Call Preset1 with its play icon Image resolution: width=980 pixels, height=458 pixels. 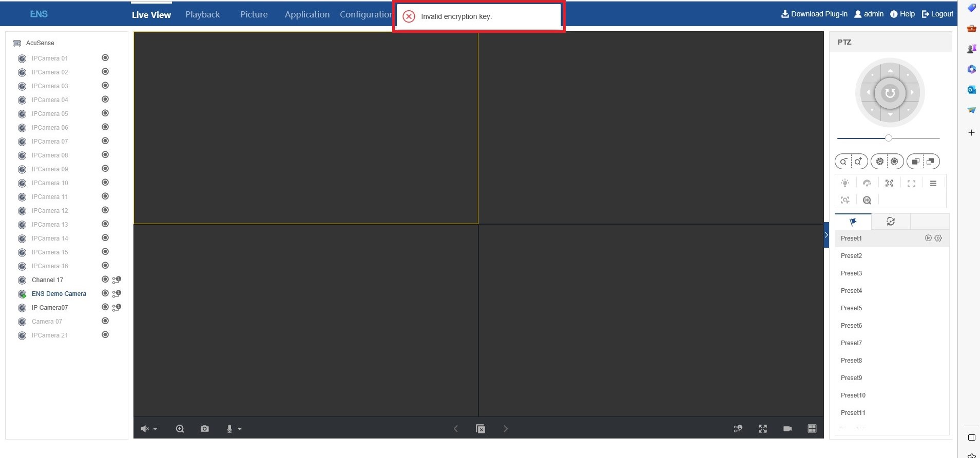[x=928, y=238]
